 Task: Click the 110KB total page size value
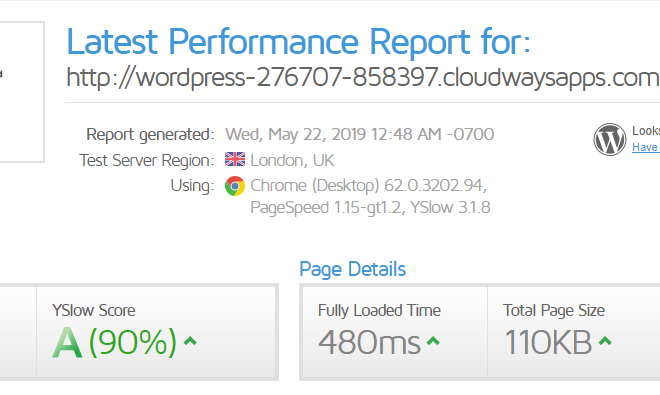548,342
